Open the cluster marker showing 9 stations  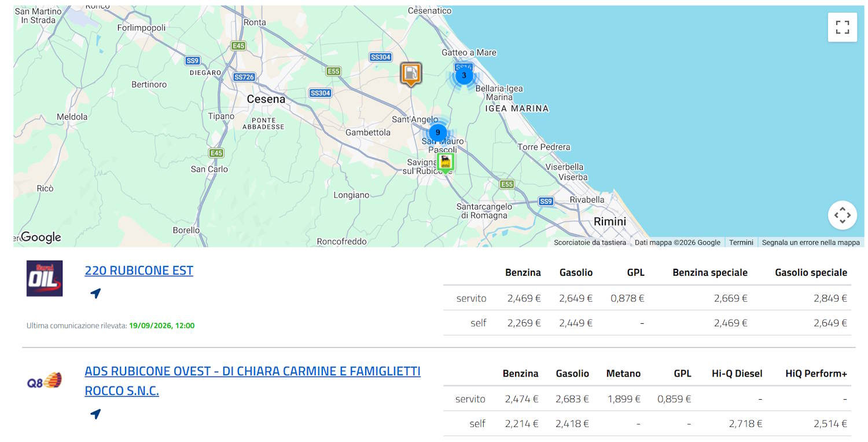tap(438, 133)
